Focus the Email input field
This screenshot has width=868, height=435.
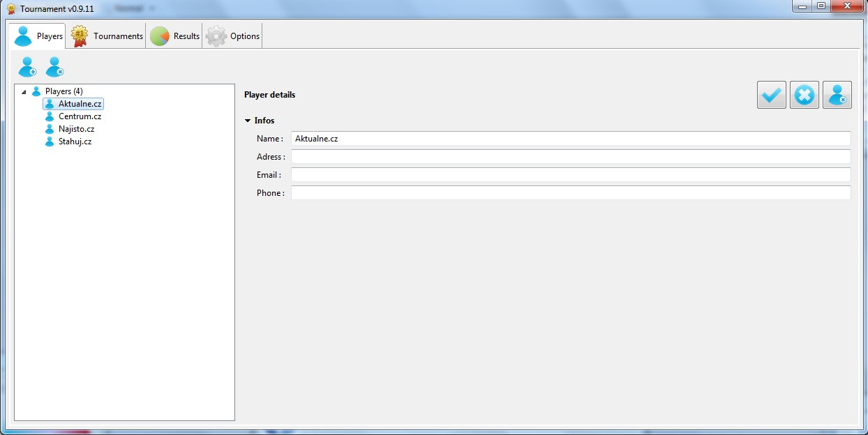(571, 175)
